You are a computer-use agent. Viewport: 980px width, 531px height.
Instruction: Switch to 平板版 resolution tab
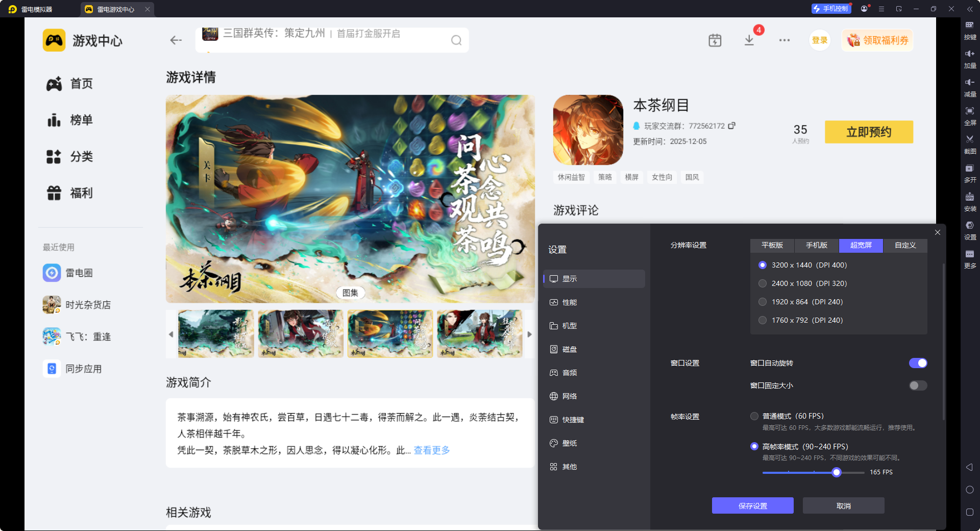tap(772, 246)
